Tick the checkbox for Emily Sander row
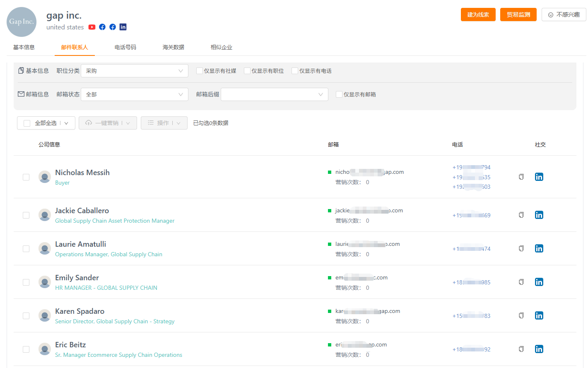The width and height of the screenshot is (588, 368). coord(26,282)
